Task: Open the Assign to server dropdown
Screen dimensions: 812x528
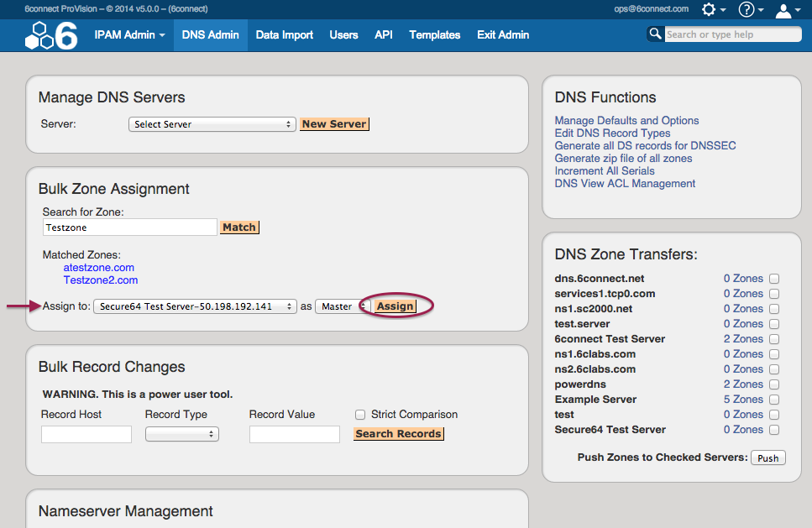Action: [x=195, y=306]
